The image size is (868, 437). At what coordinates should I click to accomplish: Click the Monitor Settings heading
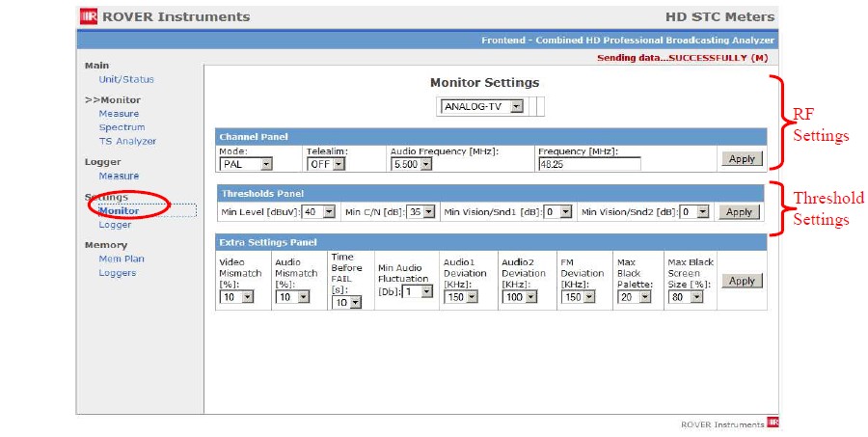pyautogui.click(x=484, y=83)
